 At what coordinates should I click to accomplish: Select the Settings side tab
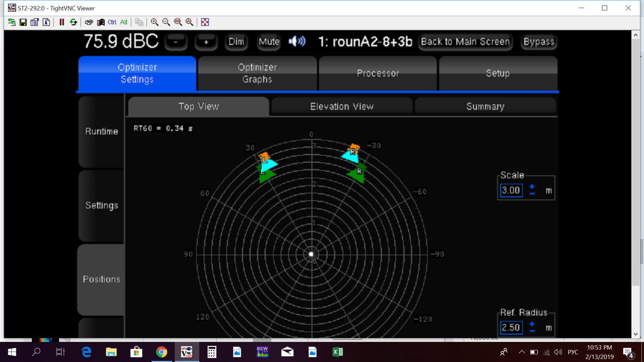pyautogui.click(x=101, y=206)
